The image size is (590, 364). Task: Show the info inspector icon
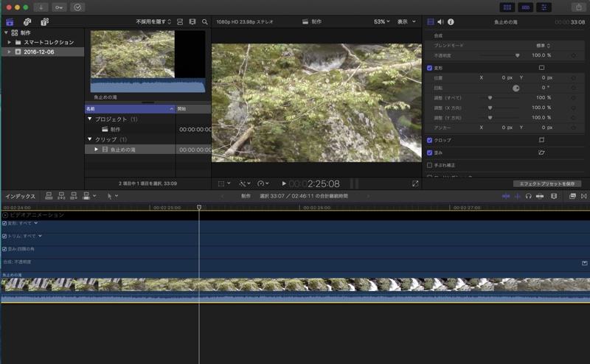click(451, 22)
